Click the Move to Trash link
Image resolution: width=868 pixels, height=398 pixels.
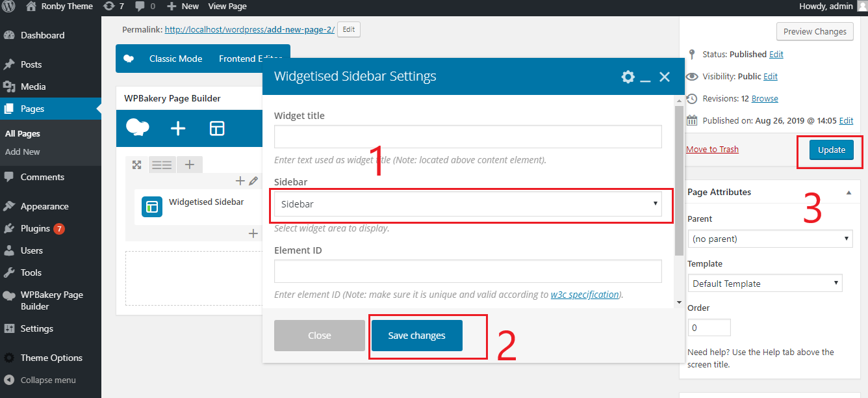coord(712,150)
